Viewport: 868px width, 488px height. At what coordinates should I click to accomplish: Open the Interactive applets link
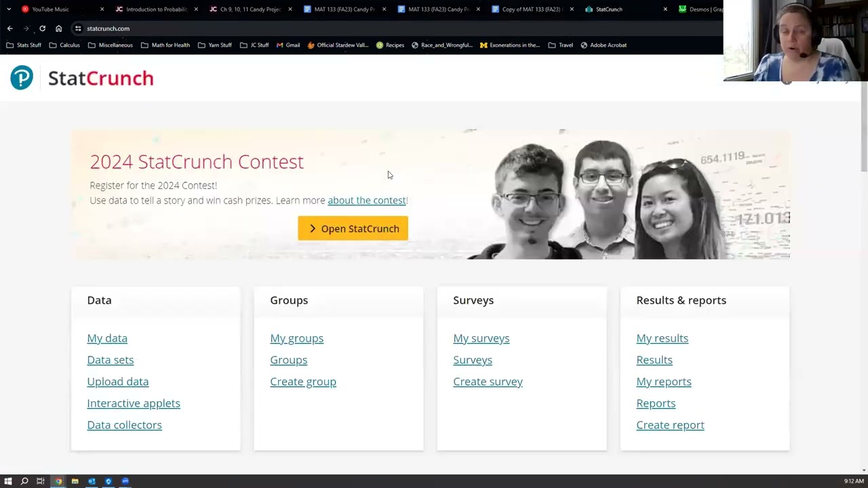pos(134,403)
